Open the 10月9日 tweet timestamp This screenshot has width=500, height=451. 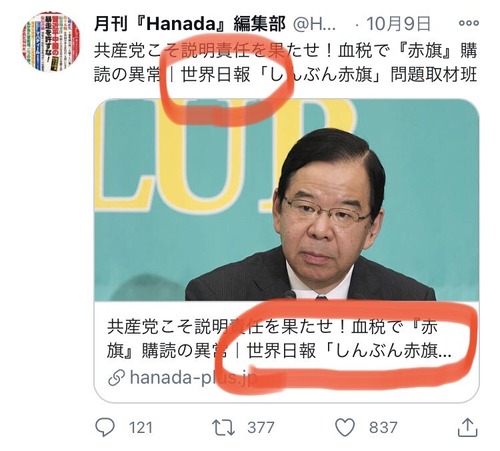[398, 24]
